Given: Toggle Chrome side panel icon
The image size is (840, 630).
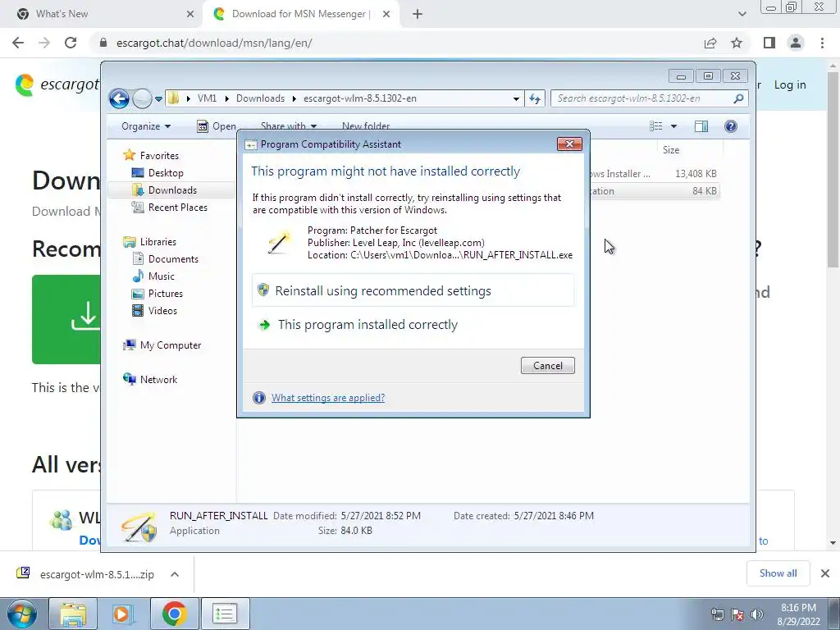Looking at the screenshot, I should pyautogui.click(x=769, y=43).
